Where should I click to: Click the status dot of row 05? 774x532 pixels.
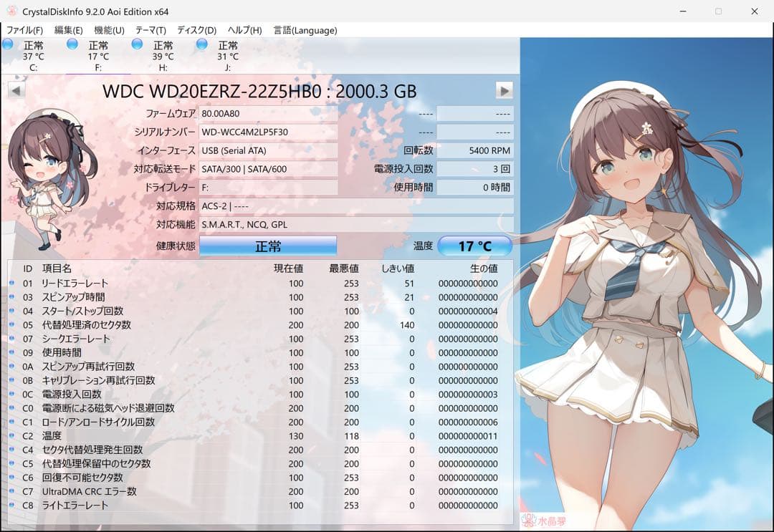click(12, 324)
